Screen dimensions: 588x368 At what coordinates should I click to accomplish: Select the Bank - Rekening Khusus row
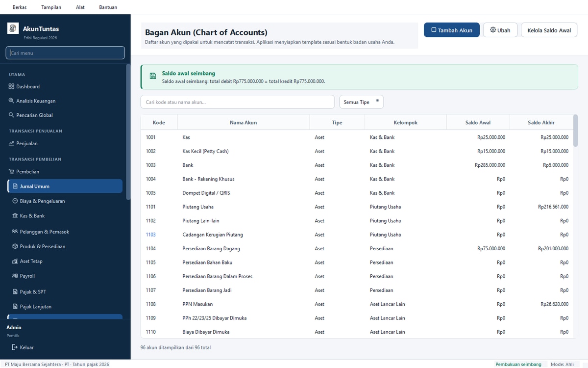[357, 179]
